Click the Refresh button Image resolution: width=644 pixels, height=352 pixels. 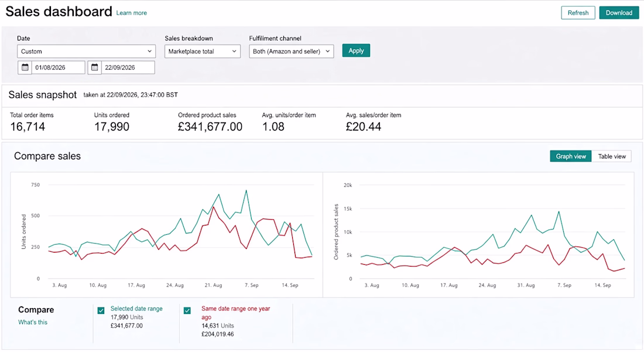click(x=578, y=13)
